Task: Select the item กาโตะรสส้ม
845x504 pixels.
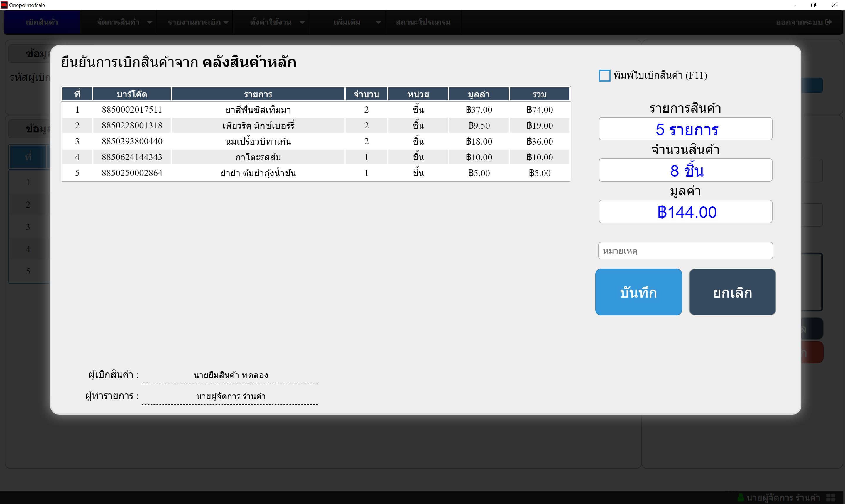Action: click(258, 157)
